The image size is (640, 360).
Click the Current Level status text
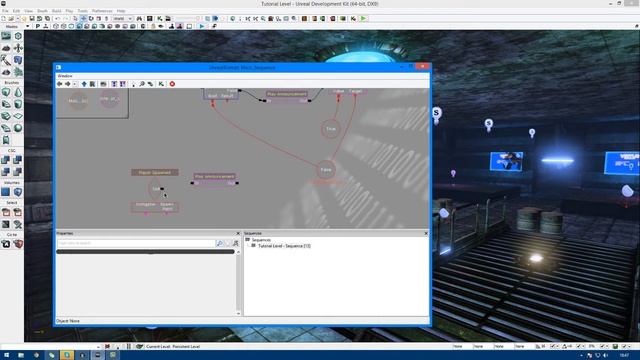(x=173, y=346)
